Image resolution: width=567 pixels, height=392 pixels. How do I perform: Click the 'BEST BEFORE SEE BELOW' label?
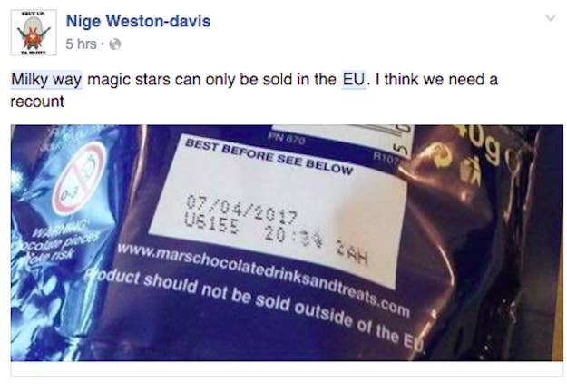click(269, 157)
